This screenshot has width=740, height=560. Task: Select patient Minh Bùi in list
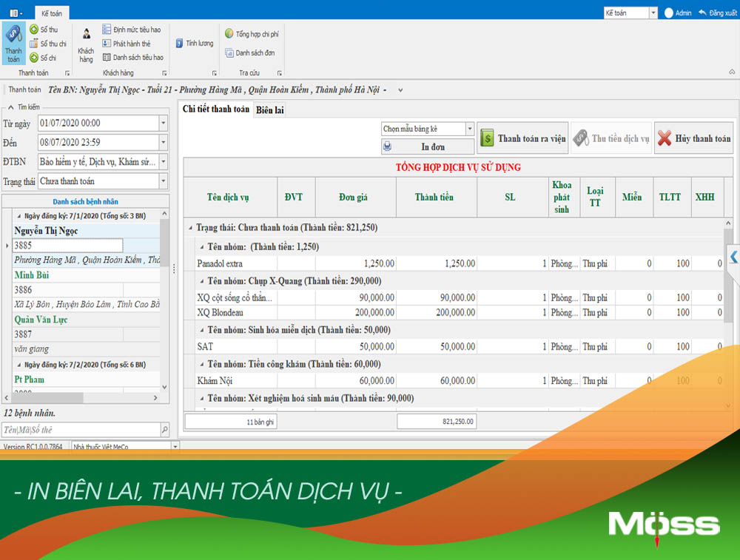(x=31, y=275)
